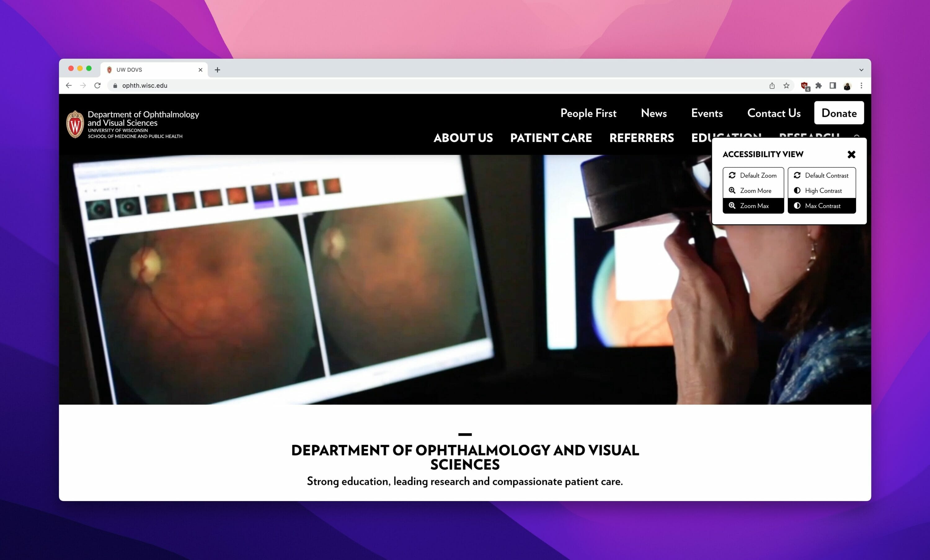Viewport: 930px width, 560px height.
Task: Select the UW DOVS browser tab
Action: (x=154, y=70)
